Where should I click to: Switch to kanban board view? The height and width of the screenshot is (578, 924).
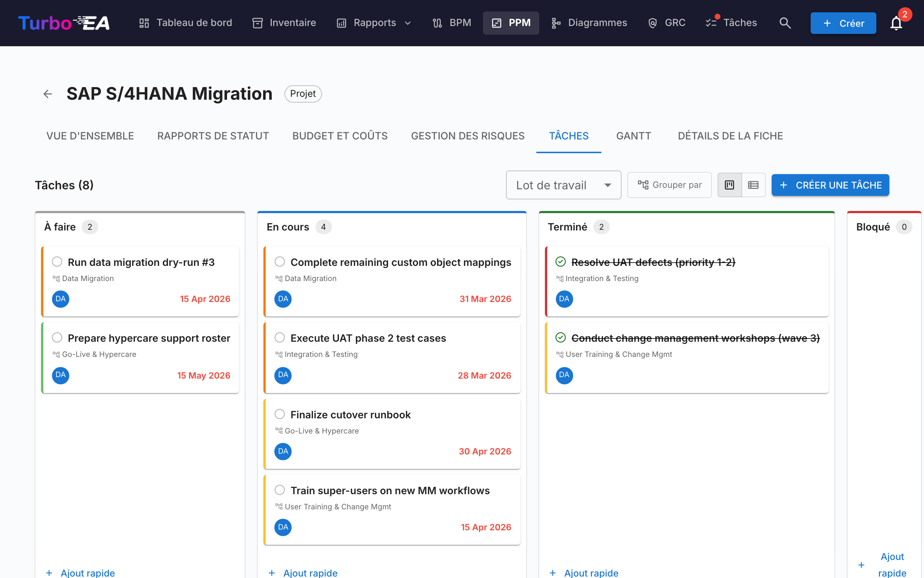(x=729, y=185)
